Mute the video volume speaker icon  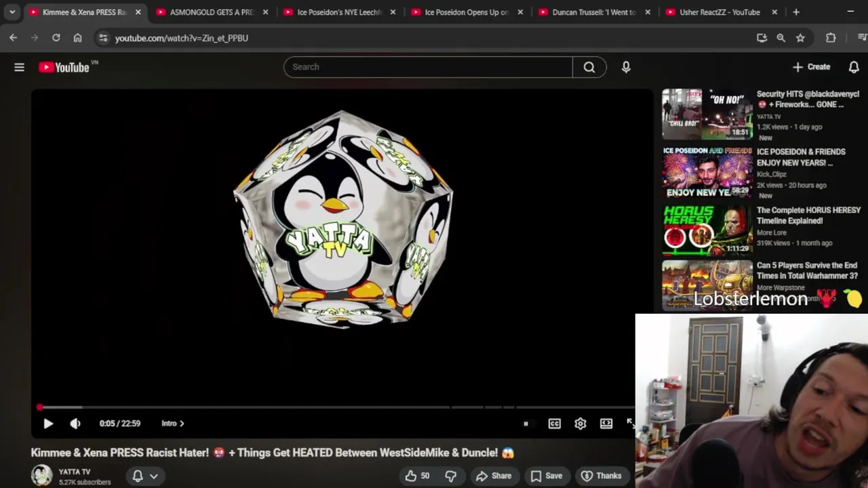pos(75,424)
